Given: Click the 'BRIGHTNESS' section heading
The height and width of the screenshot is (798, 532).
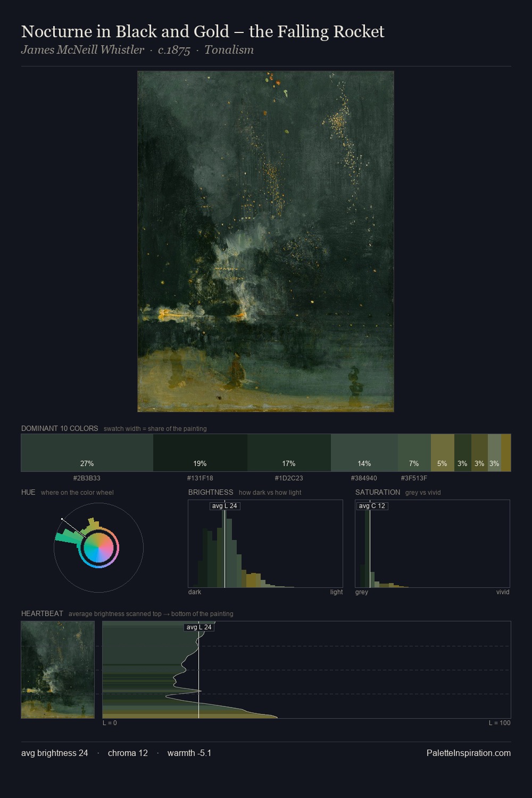Looking at the screenshot, I should (211, 492).
